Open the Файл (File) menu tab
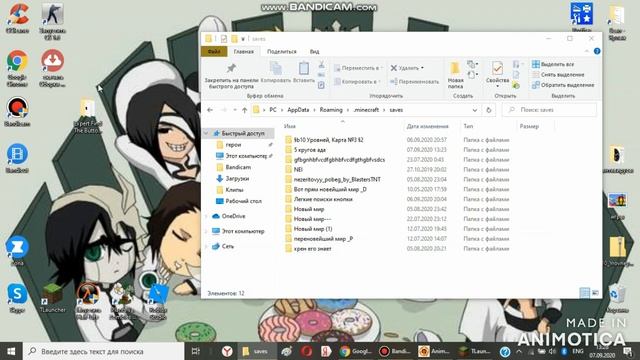Screen dimensions: 640x360 click(x=214, y=51)
